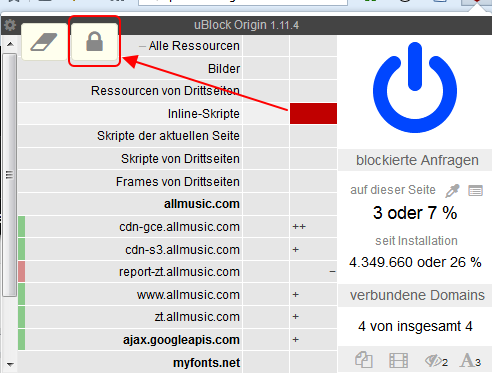The height and width of the screenshot is (373, 492).
Task: Click the local rule cell for Alle Ressourcen
Action: 313,46
